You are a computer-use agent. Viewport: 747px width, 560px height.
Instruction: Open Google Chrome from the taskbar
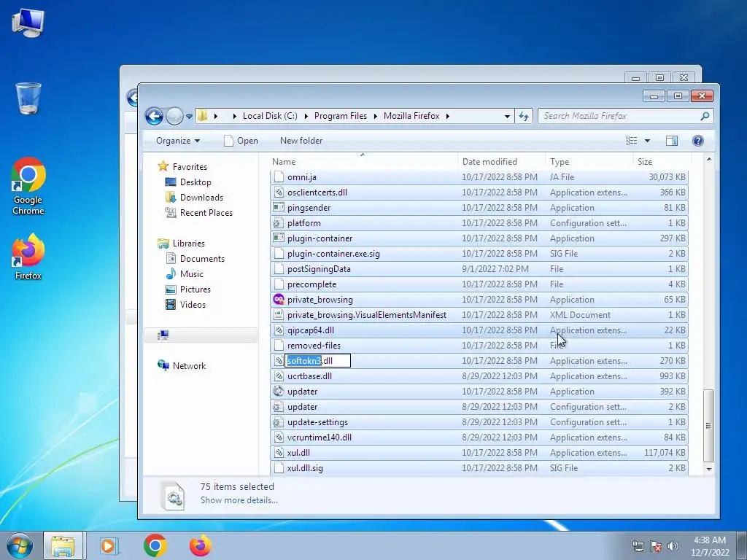pyautogui.click(x=155, y=545)
